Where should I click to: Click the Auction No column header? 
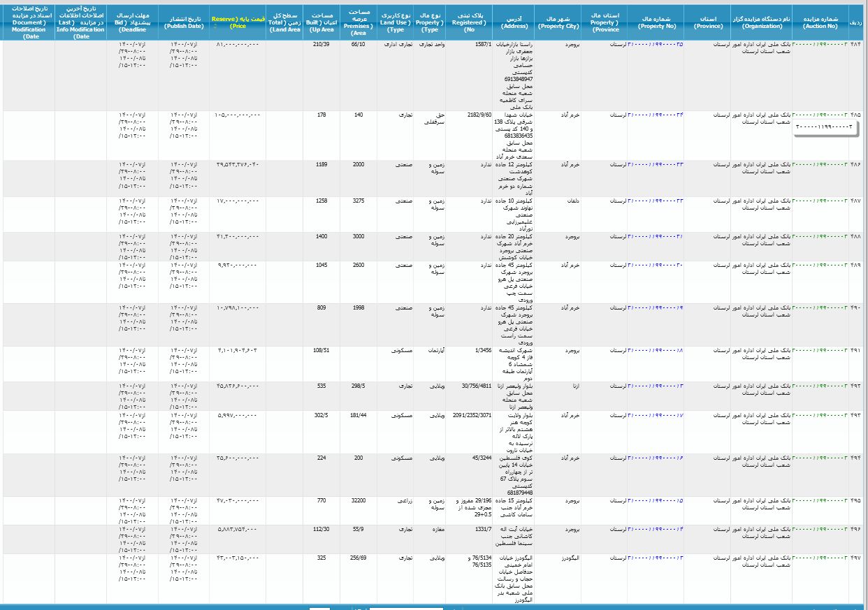[820, 21]
